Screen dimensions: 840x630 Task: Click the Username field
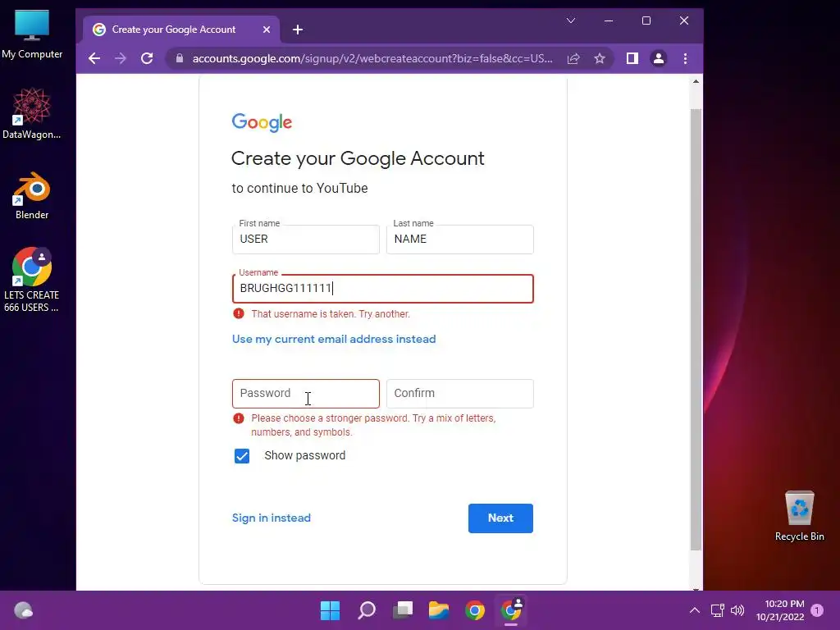(383, 289)
